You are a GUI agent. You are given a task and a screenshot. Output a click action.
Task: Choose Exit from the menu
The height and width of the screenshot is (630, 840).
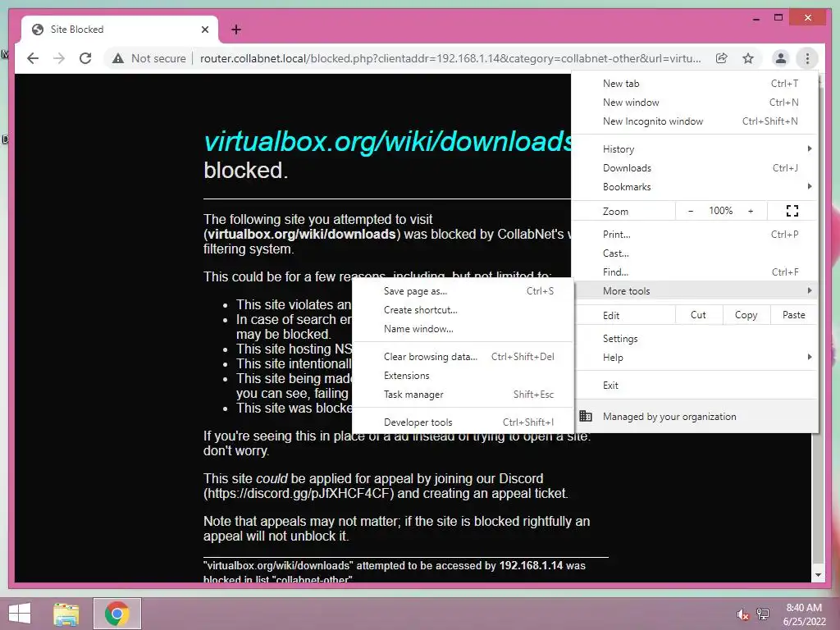pyautogui.click(x=695, y=386)
